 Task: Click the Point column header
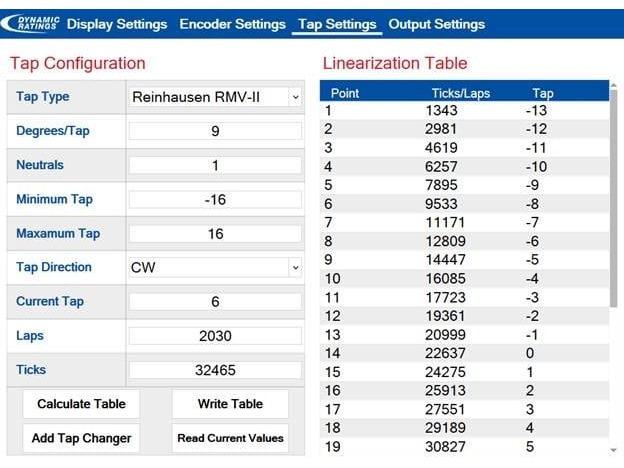[345, 93]
